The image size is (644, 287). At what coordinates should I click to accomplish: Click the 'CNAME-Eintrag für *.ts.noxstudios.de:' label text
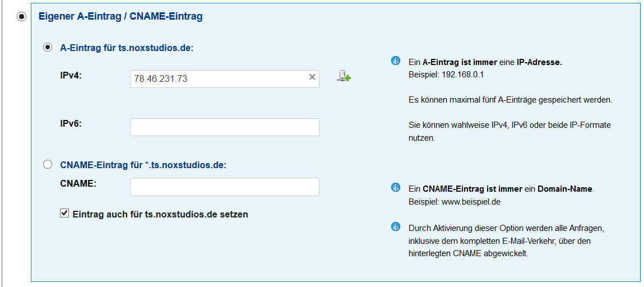143,165
